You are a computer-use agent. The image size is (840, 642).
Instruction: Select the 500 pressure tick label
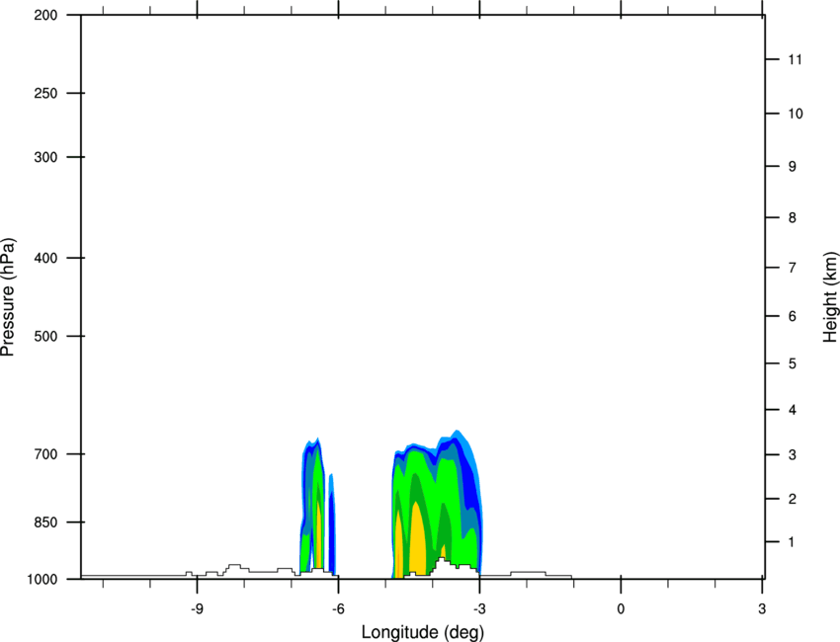(x=45, y=336)
